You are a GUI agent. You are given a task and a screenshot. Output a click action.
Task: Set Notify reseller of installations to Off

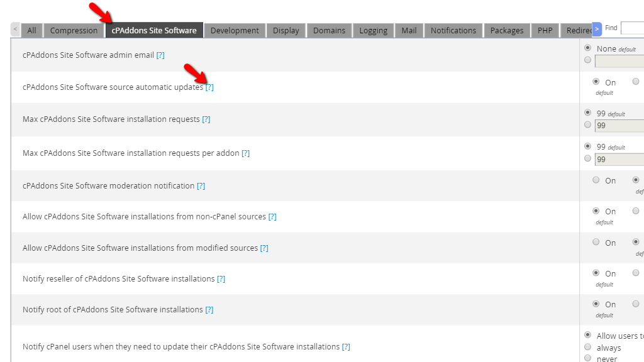tap(636, 273)
